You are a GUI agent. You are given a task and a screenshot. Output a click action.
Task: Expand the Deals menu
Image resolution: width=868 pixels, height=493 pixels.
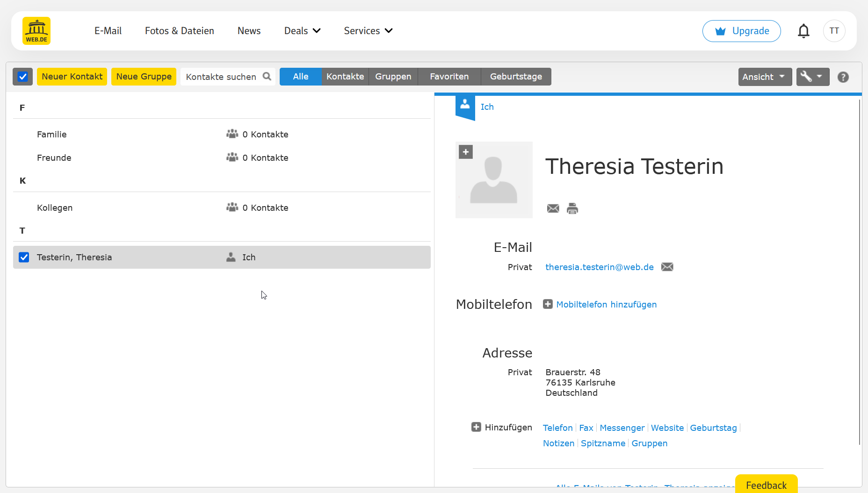tap(302, 31)
